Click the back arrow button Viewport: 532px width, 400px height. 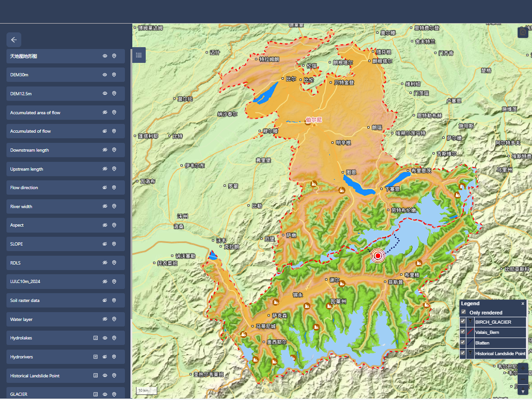tap(14, 40)
